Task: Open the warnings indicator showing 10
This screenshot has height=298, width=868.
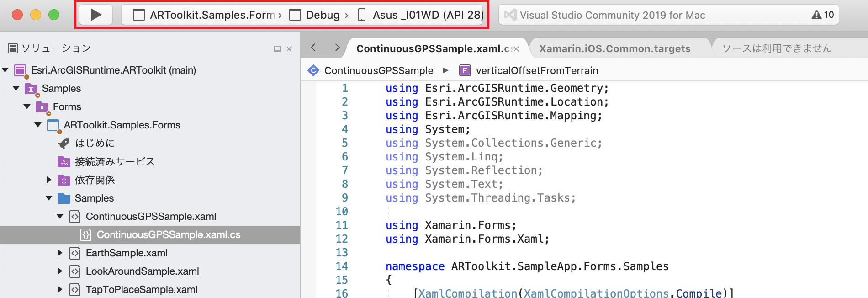Action: click(x=823, y=15)
